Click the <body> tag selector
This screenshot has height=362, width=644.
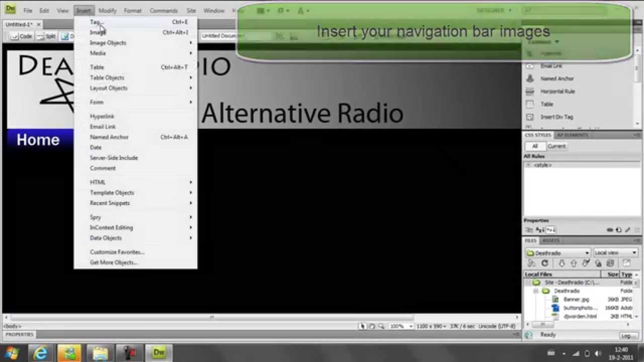coord(12,326)
